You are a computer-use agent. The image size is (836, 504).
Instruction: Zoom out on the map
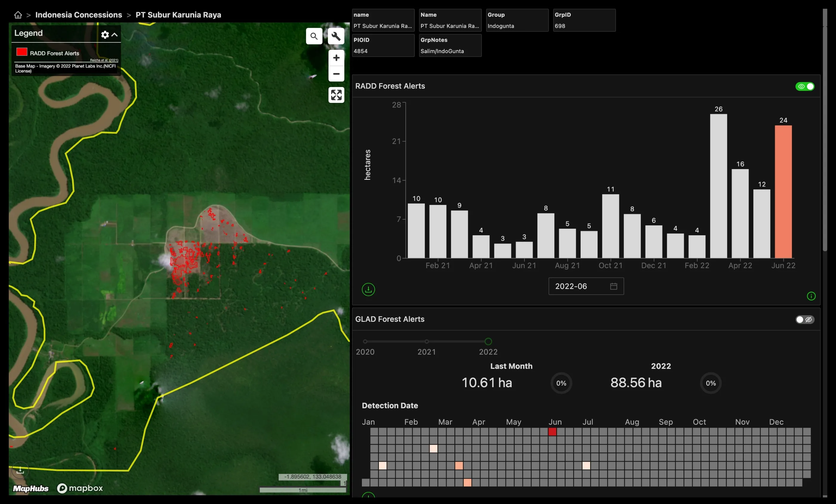tap(336, 74)
